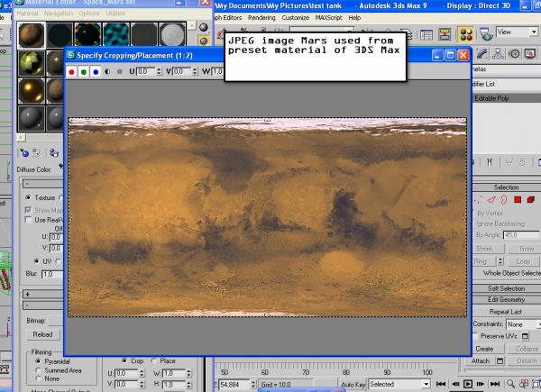Open Preserve UVs settings box icon
The height and width of the screenshot is (392, 541).
click(525, 336)
